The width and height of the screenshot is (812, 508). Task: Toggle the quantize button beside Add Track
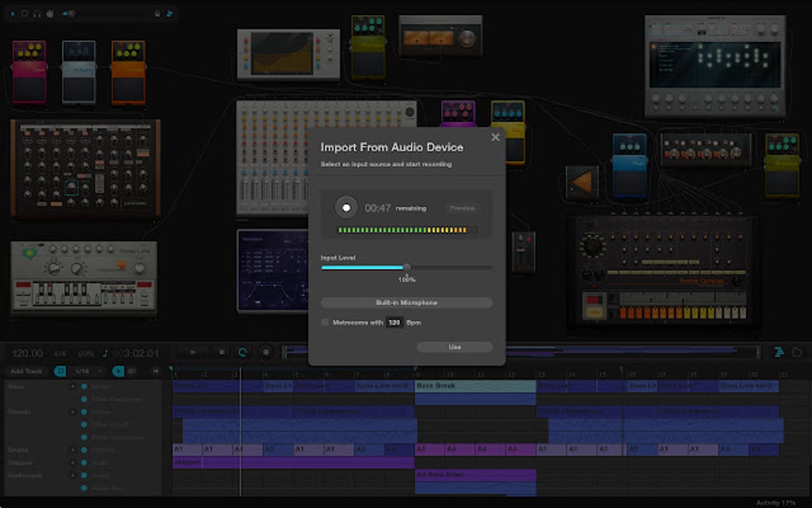click(60, 370)
